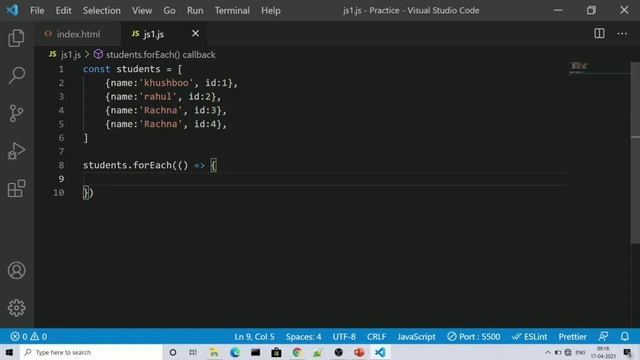Open Google Chrome from taskbar
640x360 pixels.
tap(297, 352)
